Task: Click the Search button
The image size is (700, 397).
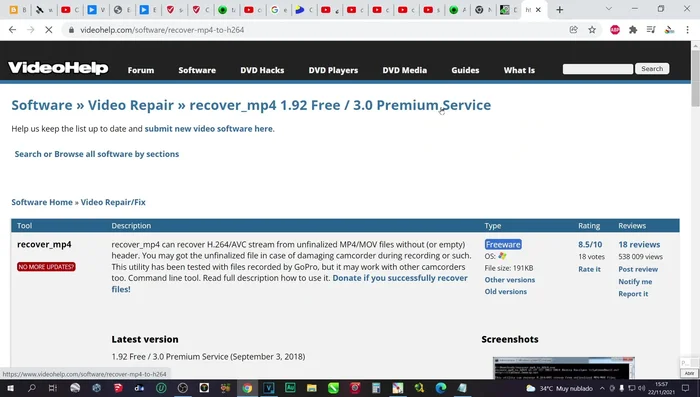Action: (652, 69)
